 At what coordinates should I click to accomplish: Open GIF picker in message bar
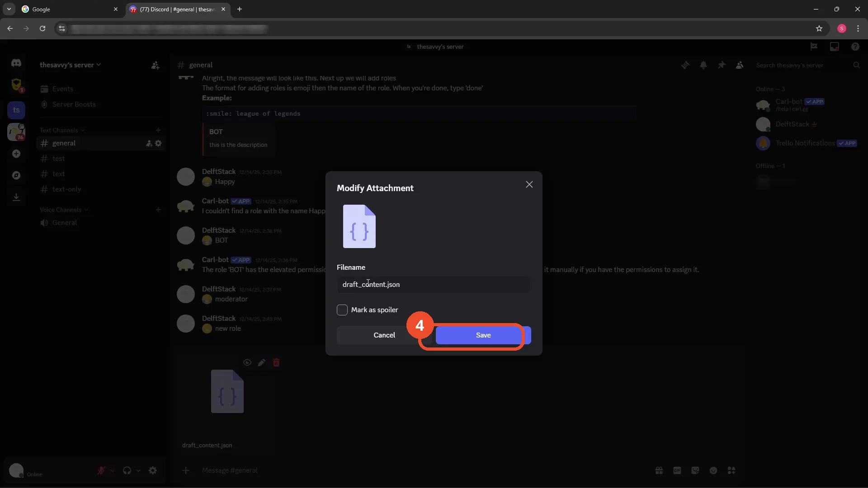(x=677, y=470)
